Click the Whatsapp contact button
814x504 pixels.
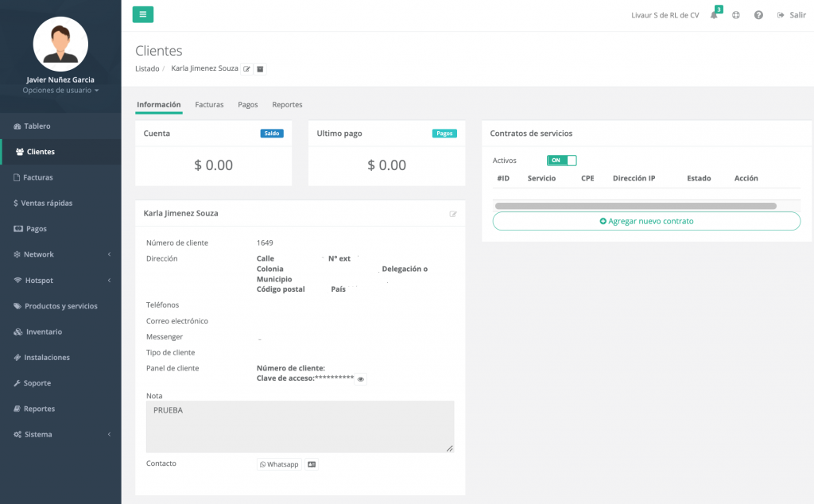coord(279,464)
